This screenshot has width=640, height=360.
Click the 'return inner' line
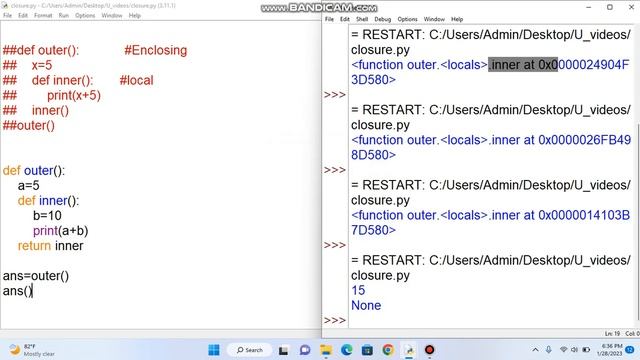point(50,246)
